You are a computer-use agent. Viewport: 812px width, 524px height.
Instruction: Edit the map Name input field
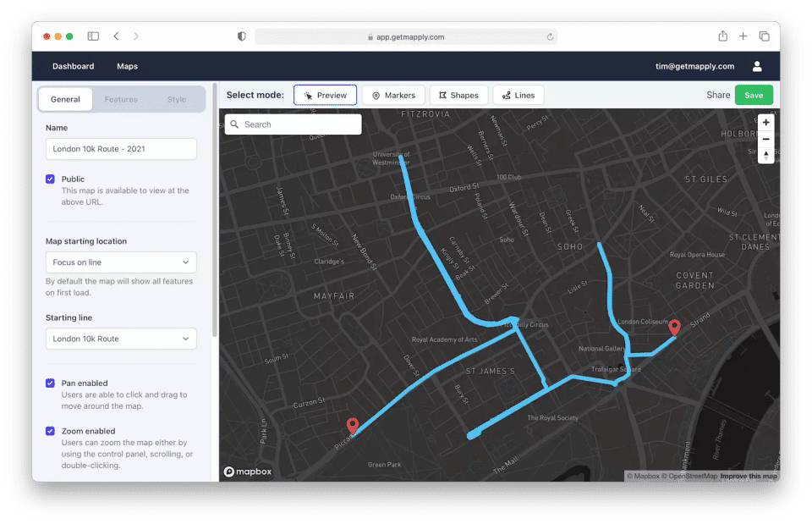(x=121, y=149)
